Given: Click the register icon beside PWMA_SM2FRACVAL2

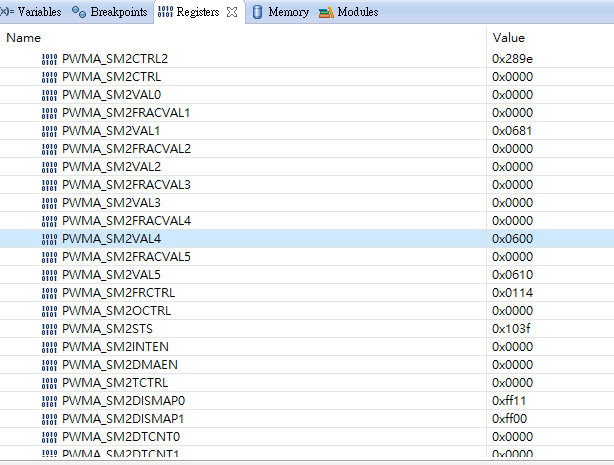Looking at the screenshot, I should 49,149.
